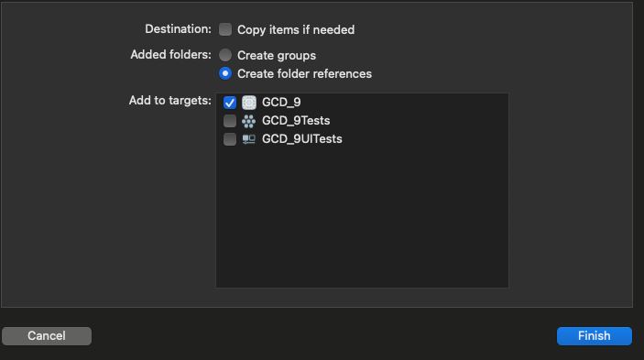Cancel the add files dialog
The image size is (644, 360).
[x=47, y=336]
